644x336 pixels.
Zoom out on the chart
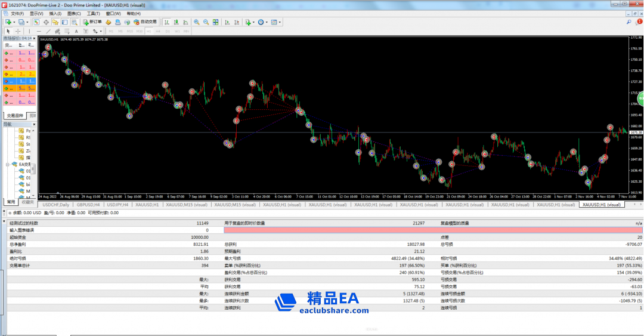(206, 22)
